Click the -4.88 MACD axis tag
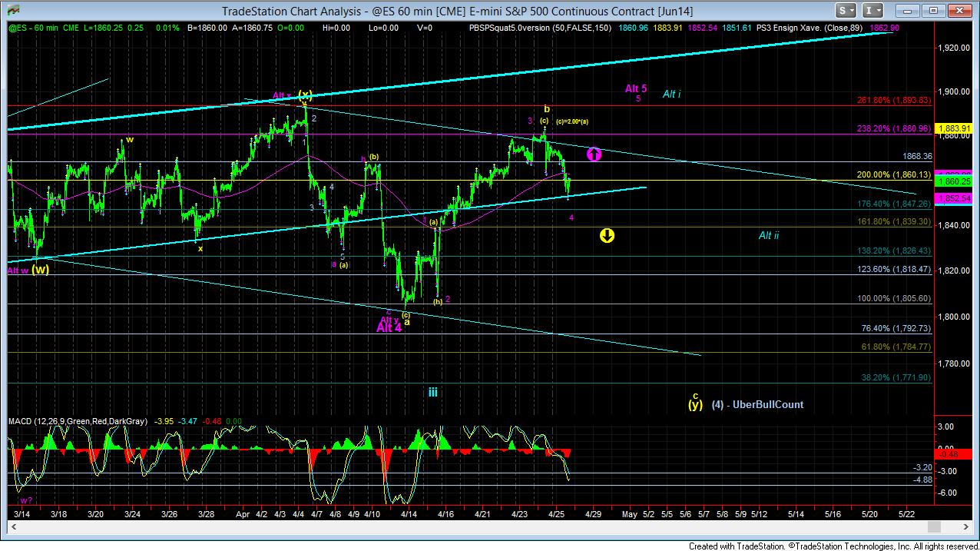This screenshot has width=980, height=551. click(x=922, y=480)
